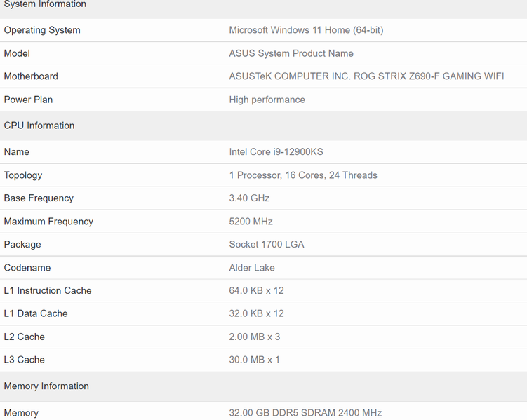
Task: Click the High performance power plan value
Action: coord(267,100)
